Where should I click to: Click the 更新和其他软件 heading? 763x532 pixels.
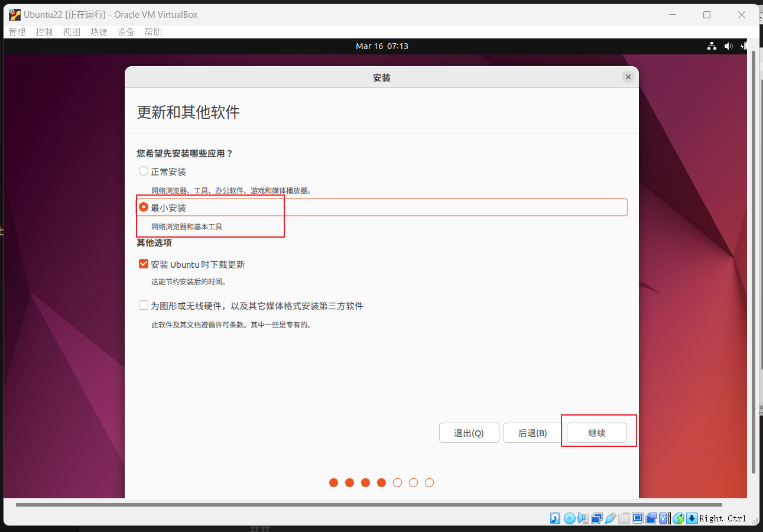(x=189, y=112)
